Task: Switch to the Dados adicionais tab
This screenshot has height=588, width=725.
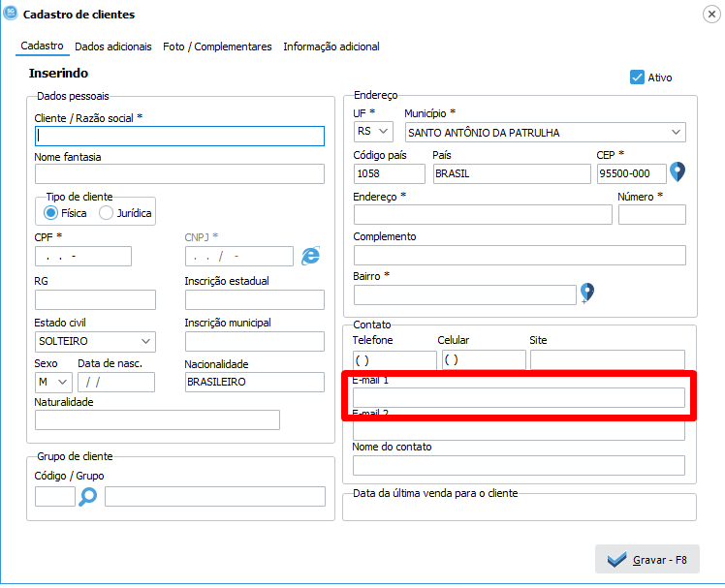Action: point(113,46)
